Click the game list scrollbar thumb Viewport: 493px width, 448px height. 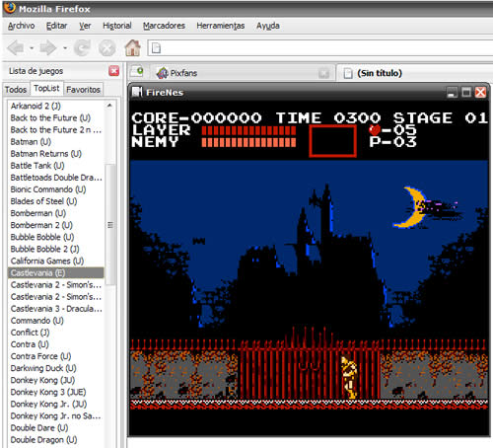(x=110, y=225)
